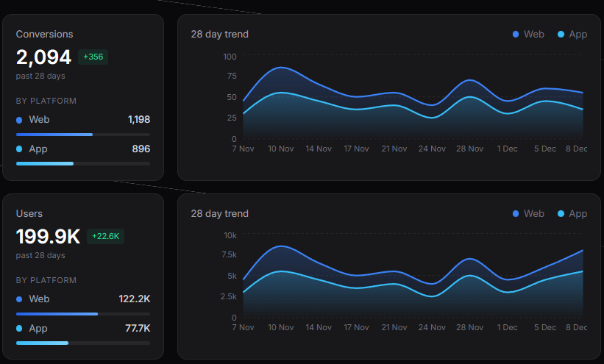Click 10 Nov label on Users chart axis
604x364 pixels.
point(281,327)
